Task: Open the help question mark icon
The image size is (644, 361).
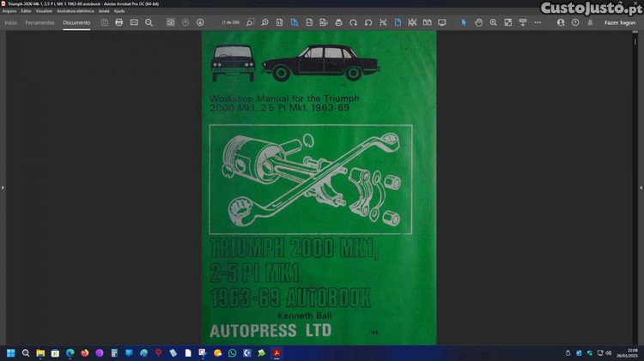Action: pyautogui.click(x=575, y=22)
